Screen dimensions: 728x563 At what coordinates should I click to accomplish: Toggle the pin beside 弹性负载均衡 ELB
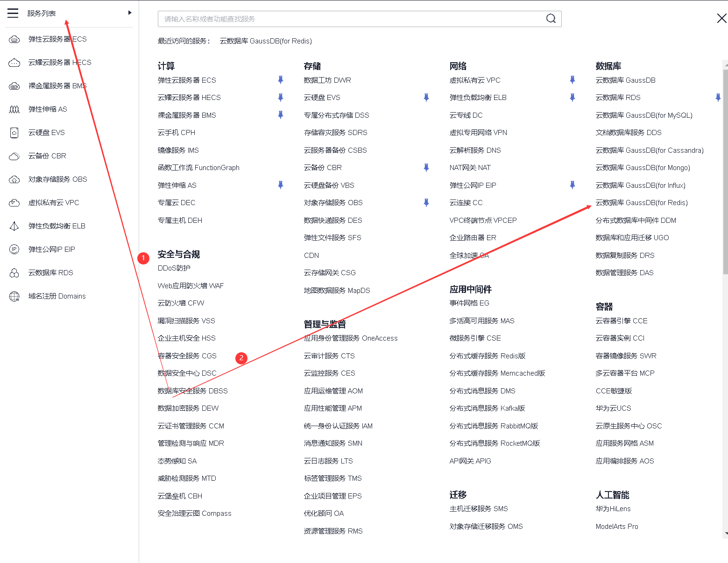[x=573, y=97]
